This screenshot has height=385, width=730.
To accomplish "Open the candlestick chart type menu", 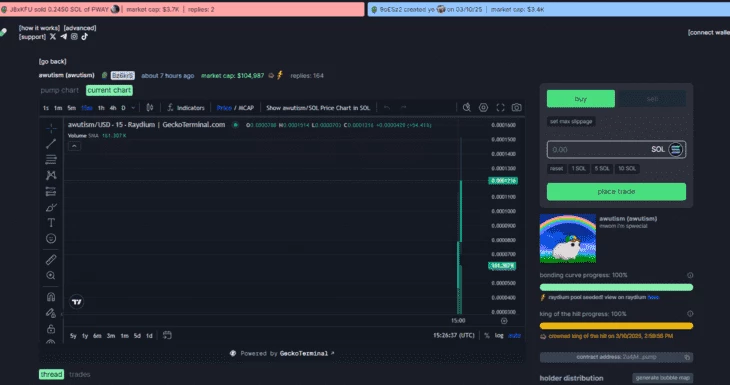I will point(150,108).
